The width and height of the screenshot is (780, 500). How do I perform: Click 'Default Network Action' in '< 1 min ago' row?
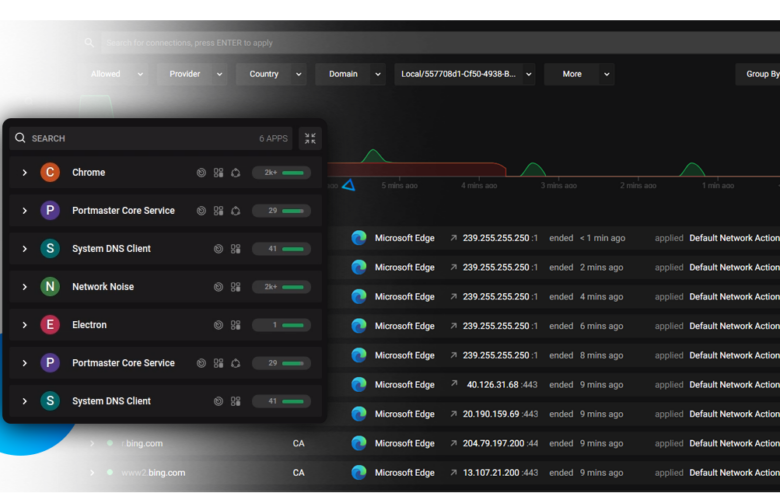tap(734, 238)
